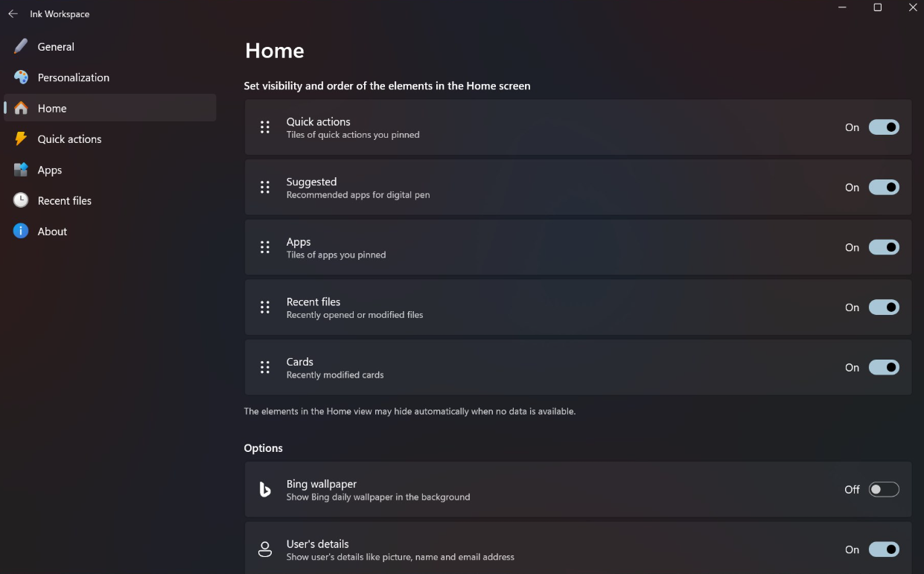Click the About info icon
The width and height of the screenshot is (924, 574).
point(21,232)
